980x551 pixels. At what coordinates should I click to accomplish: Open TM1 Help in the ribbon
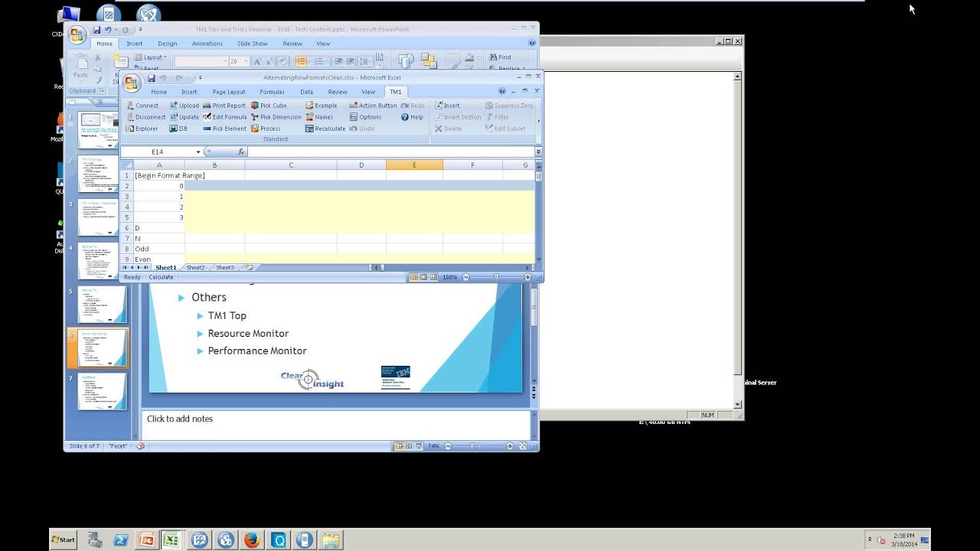click(x=412, y=117)
